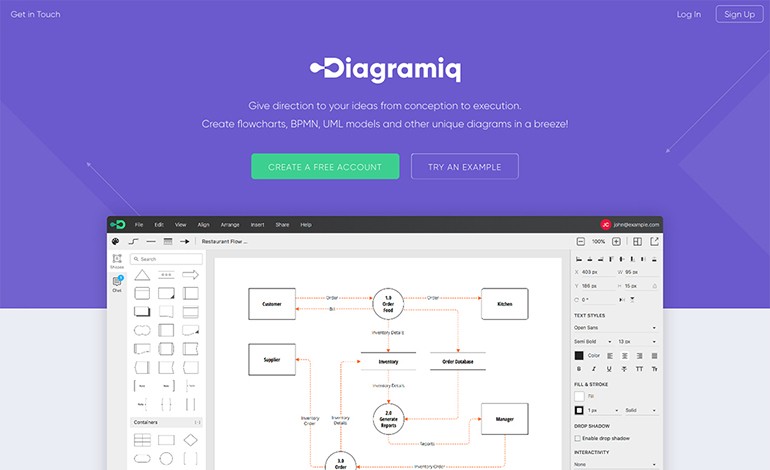
Task: Select the Customer box on canvas
Action: click(x=272, y=304)
